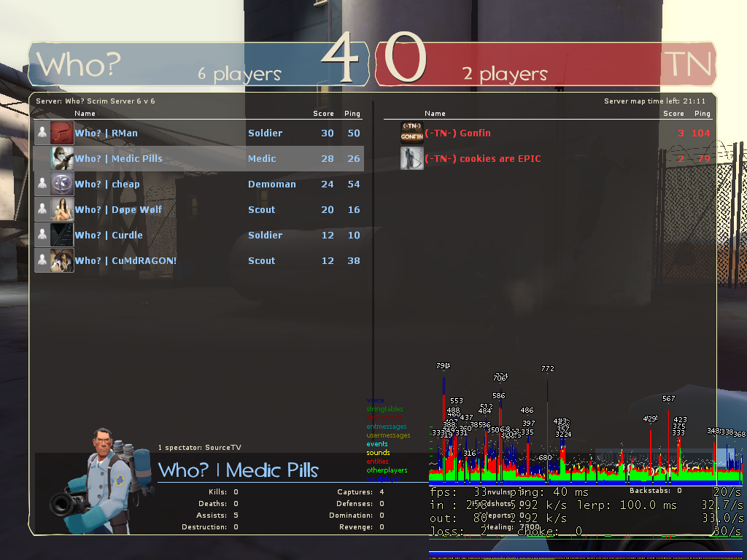Click the blue team name 'Who?' banner

click(x=79, y=64)
